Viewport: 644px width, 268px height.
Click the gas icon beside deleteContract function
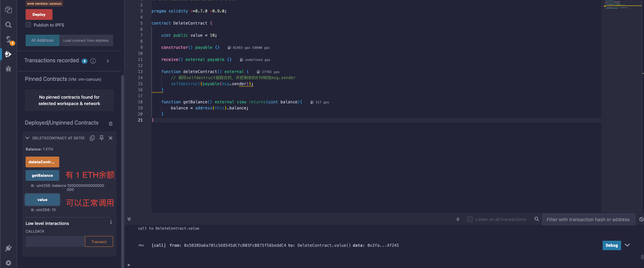(x=258, y=72)
